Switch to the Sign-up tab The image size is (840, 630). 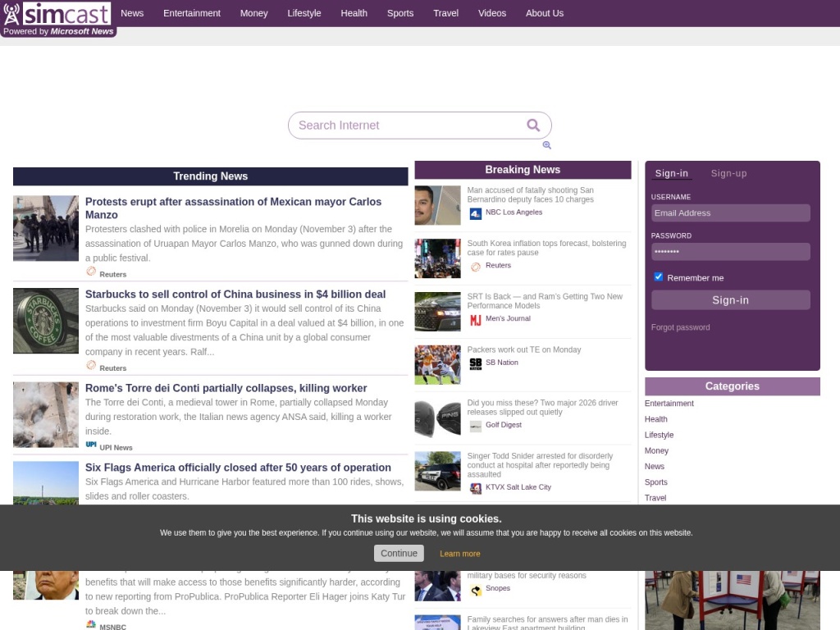coord(728,173)
